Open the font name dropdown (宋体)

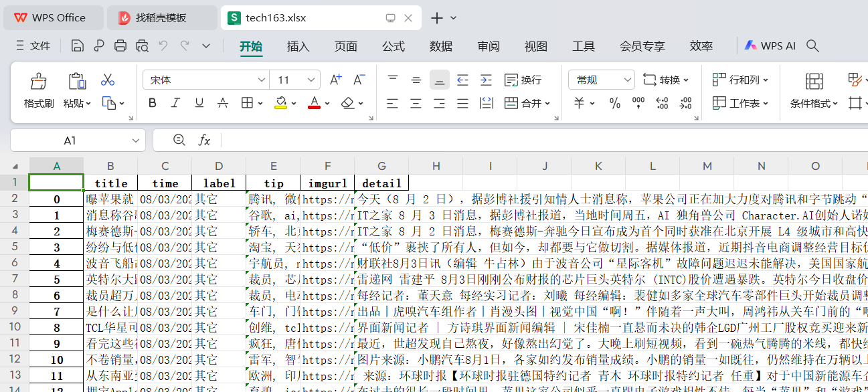click(x=260, y=80)
